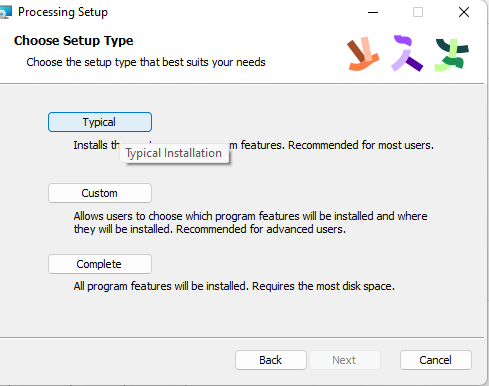
Task: Minimize the Processing Setup window
Action: (373, 12)
